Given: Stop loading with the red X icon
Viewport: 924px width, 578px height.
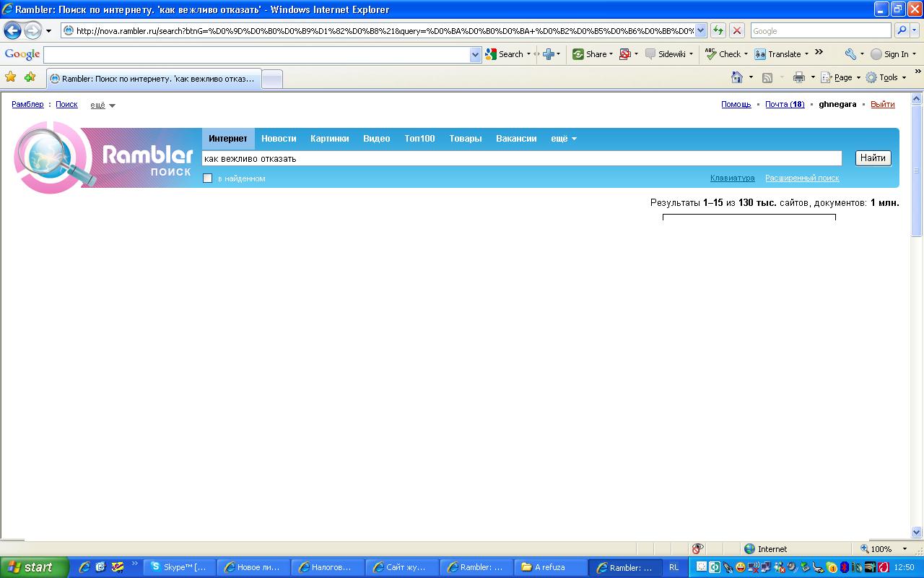Looking at the screenshot, I should [x=737, y=31].
